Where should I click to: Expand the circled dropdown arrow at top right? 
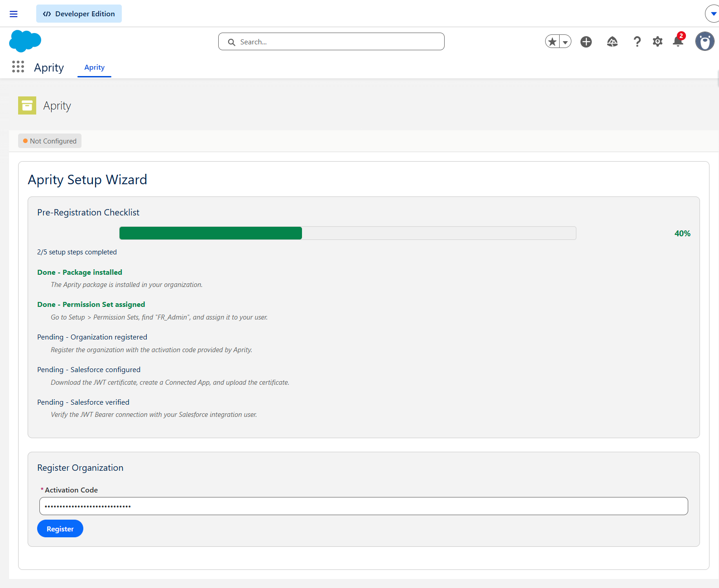713,14
